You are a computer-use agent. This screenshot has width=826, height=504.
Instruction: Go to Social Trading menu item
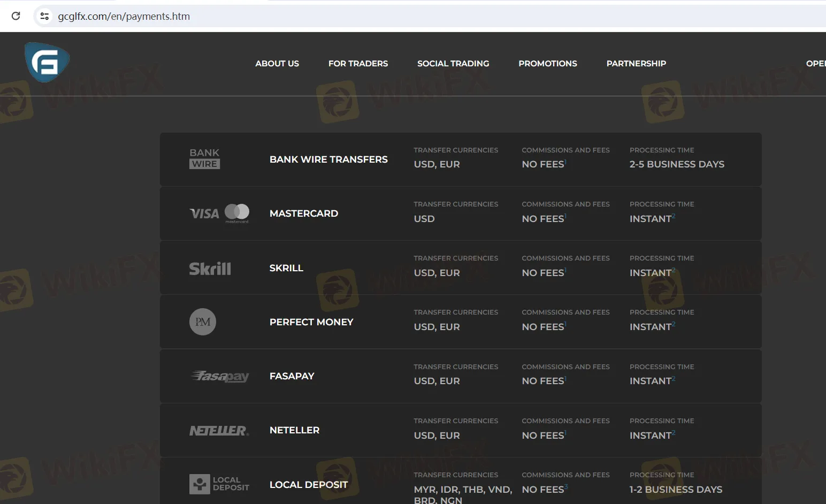(x=453, y=64)
